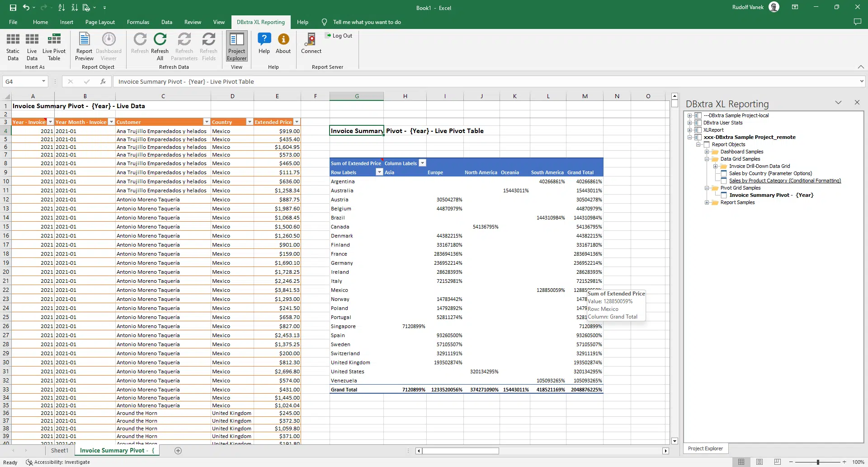Viewport: 868px width, 467px height.
Task: Expand DBxtra Sample Project-local node
Action: 690,115
